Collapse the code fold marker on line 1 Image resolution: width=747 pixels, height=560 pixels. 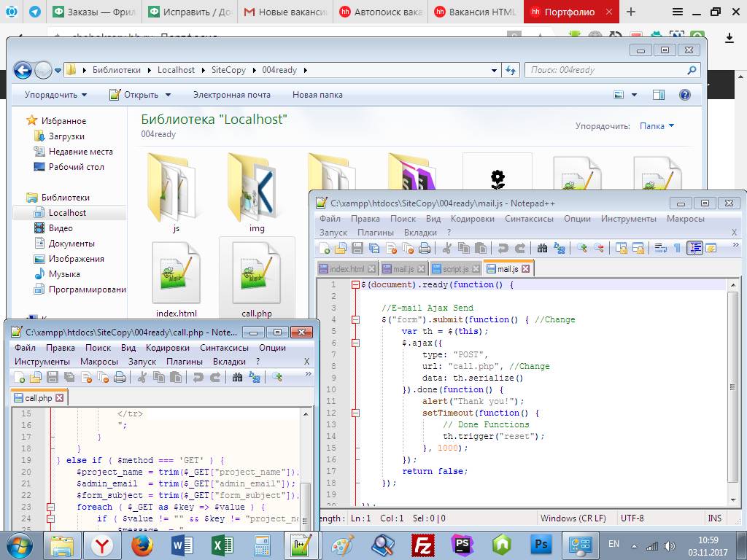pos(355,285)
